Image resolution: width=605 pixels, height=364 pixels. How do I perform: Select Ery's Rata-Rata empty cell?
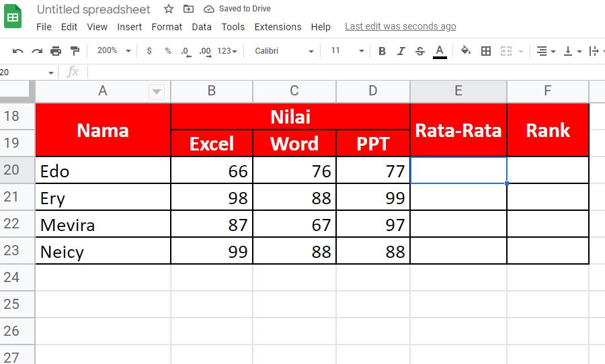tap(458, 197)
